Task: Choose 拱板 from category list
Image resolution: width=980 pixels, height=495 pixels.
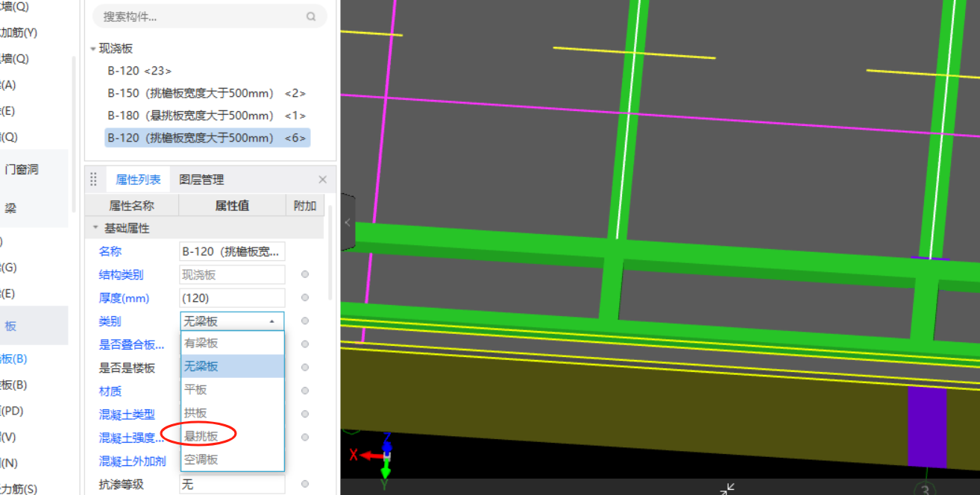Action: tap(232, 412)
